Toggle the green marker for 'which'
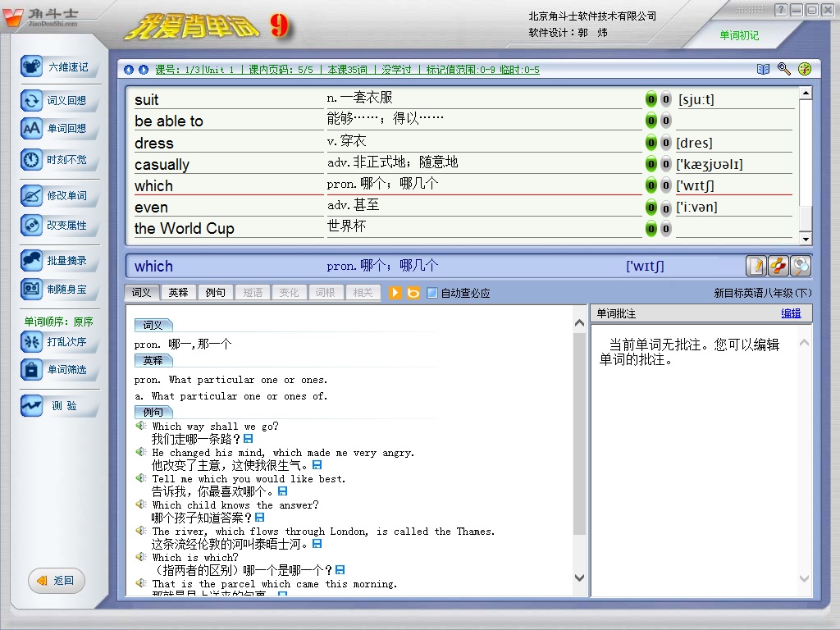 651,185
